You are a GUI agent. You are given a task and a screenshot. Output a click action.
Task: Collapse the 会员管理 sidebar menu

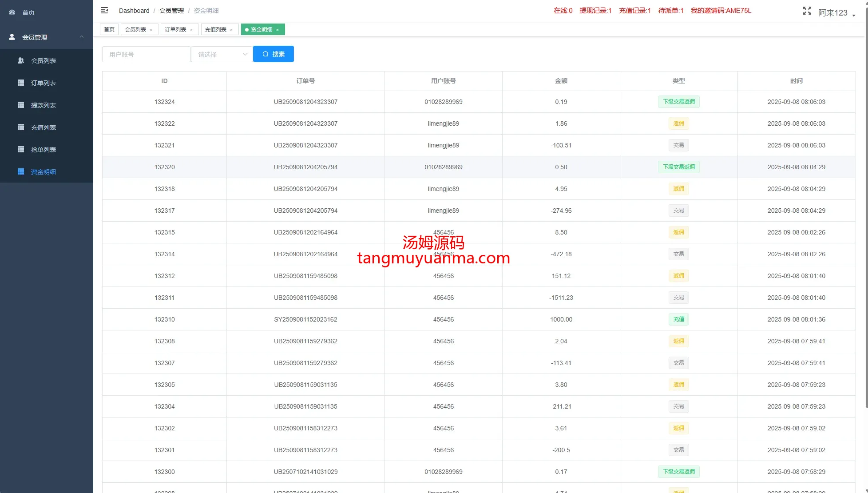click(x=82, y=37)
